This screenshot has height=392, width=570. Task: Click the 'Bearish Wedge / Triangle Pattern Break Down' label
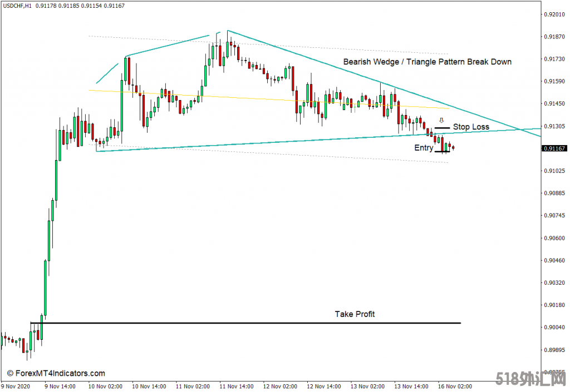tap(427, 62)
